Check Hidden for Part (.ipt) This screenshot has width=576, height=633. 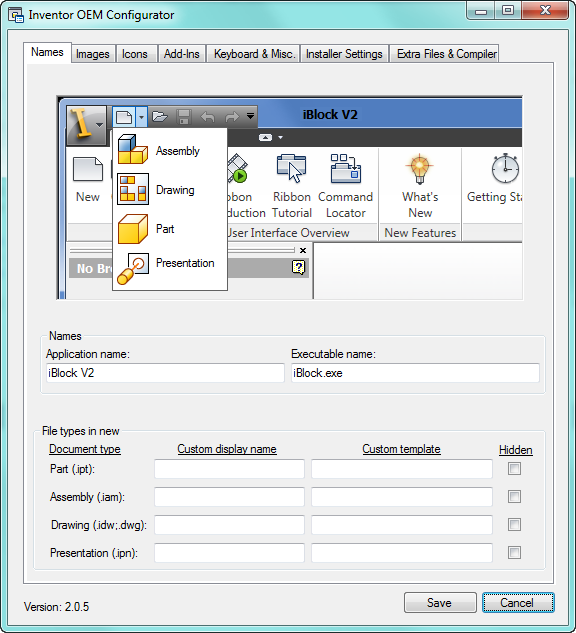point(514,469)
